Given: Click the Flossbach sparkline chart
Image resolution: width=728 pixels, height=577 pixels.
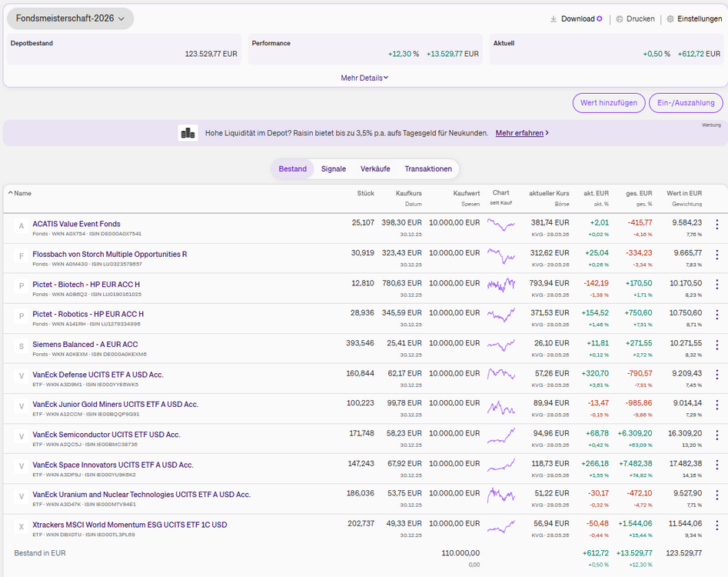Looking at the screenshot, I should click(501, 255).
